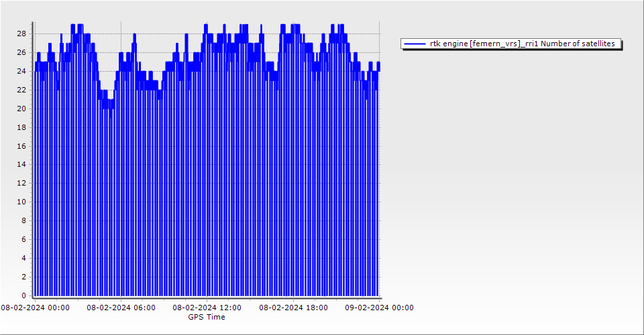Image resolution: width=644 pixels, height=335 pixels.
Task: Click the 26 value on the y-axis
Action: 21,52
